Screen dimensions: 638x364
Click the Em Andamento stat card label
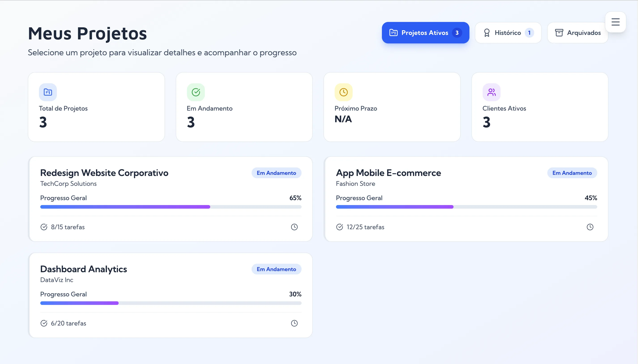[x=210, y=109]
